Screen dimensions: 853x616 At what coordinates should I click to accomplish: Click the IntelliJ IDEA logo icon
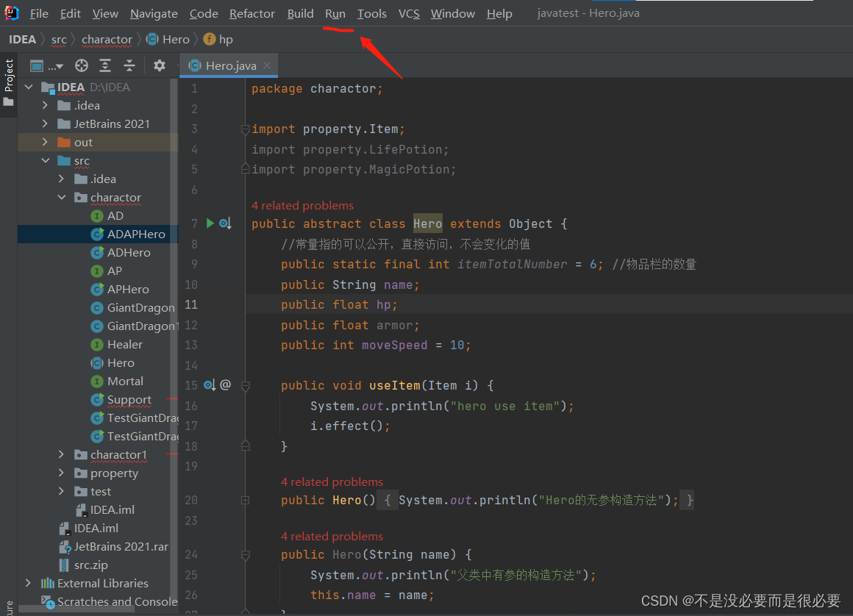[12, 13]
